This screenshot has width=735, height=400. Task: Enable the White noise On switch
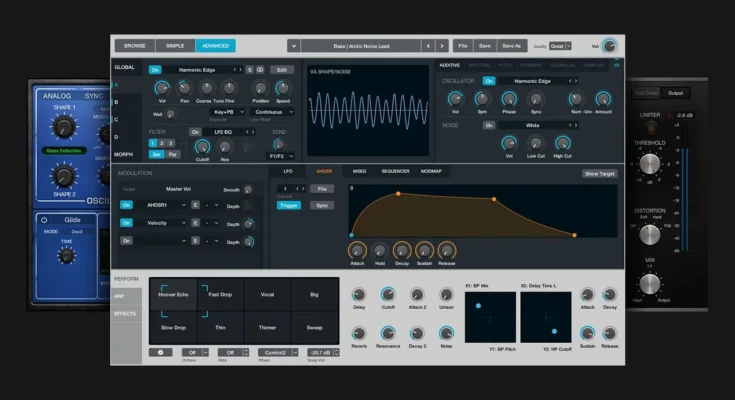click(x=489, y=125)
